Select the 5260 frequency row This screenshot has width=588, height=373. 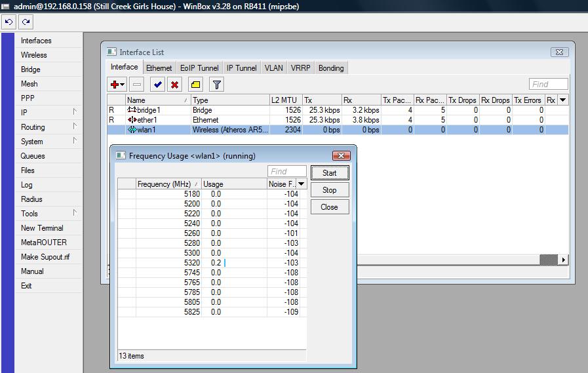coord(212,233)
